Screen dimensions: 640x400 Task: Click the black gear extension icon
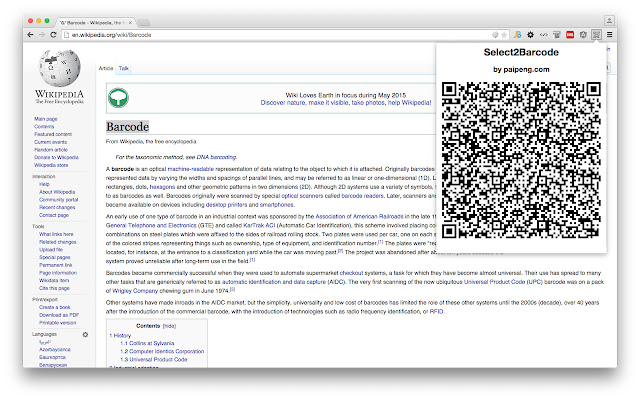pyautogui.click(x=530, y=35)
